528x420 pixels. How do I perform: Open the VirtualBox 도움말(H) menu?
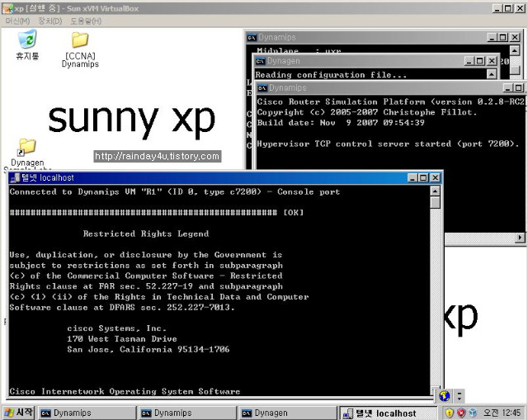pyautogui.click(x=86, y=21)
